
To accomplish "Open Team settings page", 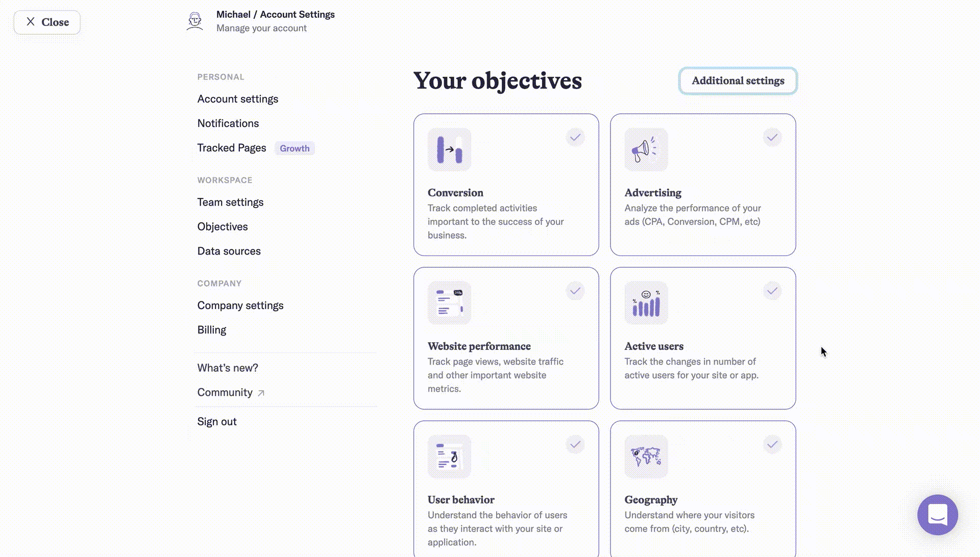I will 230,202.
